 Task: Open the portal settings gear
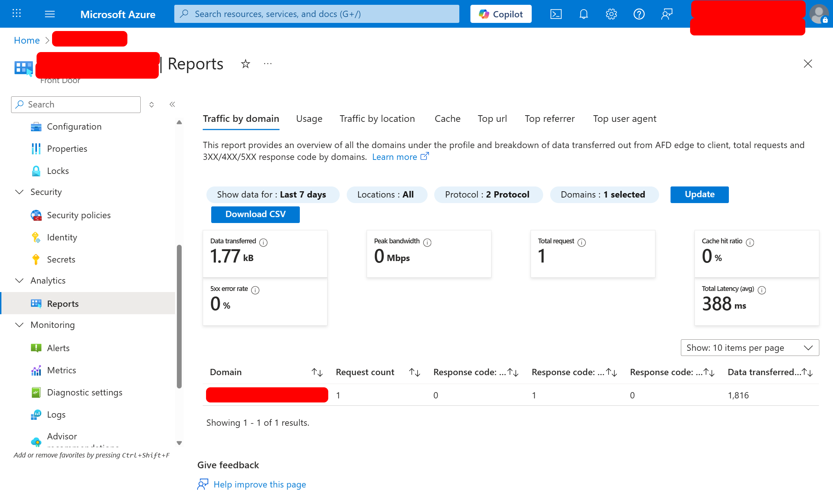(x=611, y=14)
